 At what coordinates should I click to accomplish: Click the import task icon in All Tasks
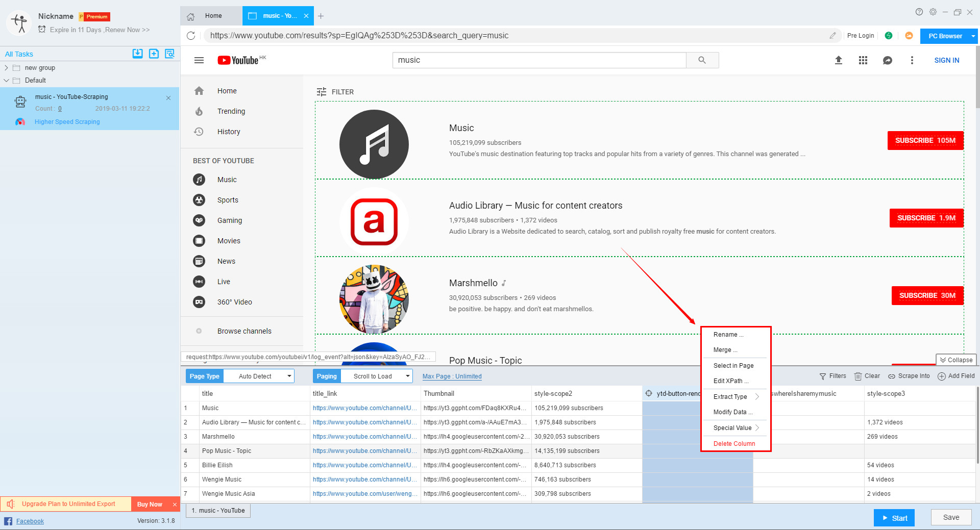coord(137,54)
